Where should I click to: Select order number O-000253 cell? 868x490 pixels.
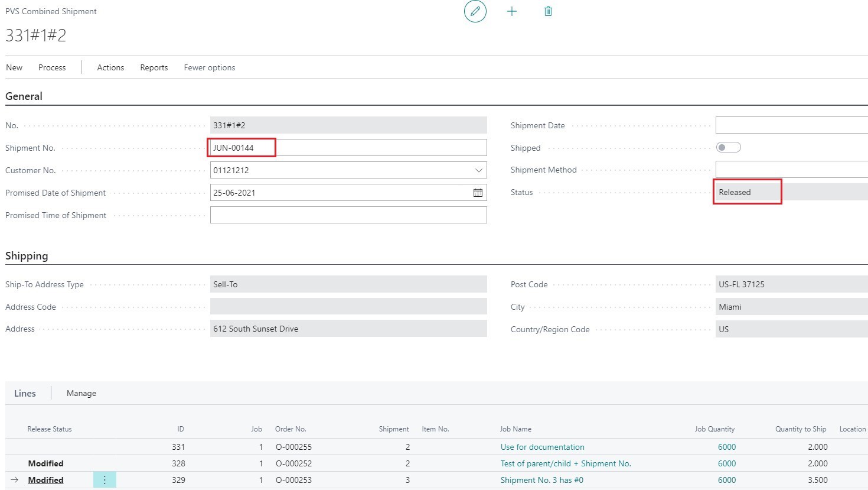coord(293,480)
